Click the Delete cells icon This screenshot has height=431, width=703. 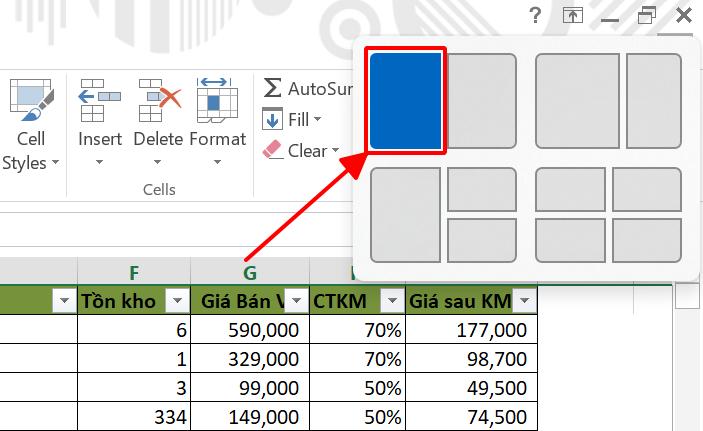coord(160,100)
